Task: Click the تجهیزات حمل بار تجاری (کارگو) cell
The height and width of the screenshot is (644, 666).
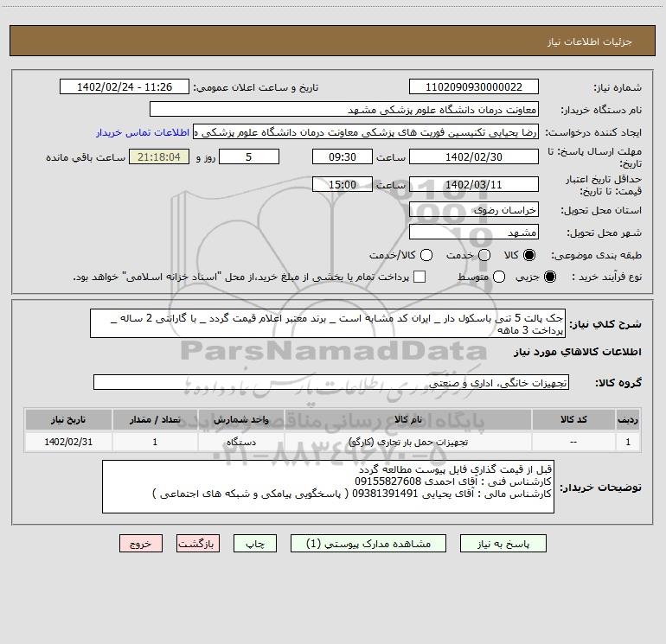Action: pos(407,442)
